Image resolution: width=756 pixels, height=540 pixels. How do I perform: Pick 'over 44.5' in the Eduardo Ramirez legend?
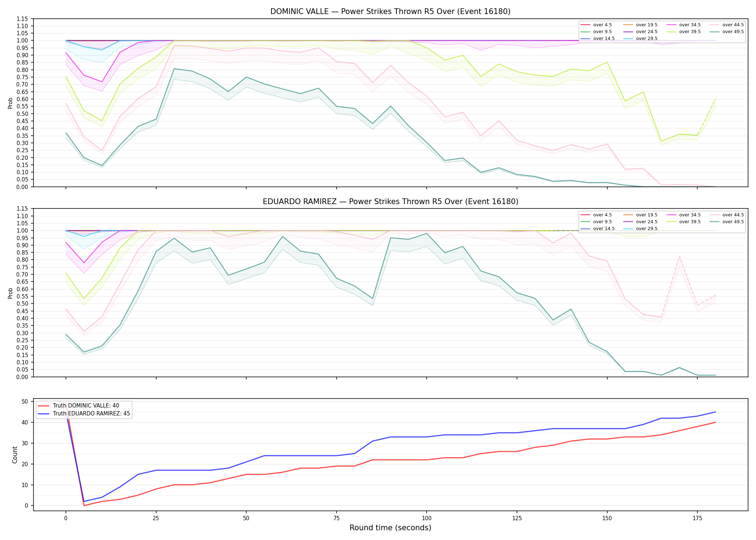[733, 215]
